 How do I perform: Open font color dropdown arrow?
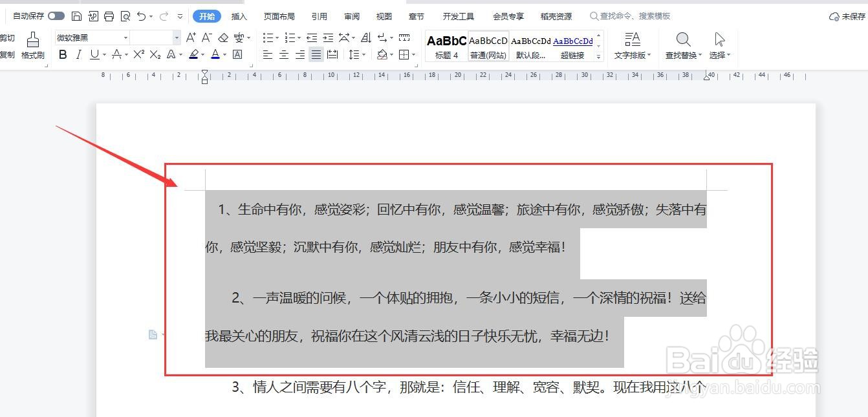[x=225, y=56]
